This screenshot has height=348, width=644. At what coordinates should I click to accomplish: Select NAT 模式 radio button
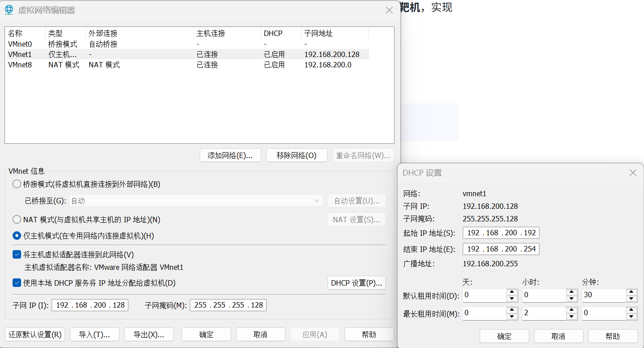click(17, 220)
